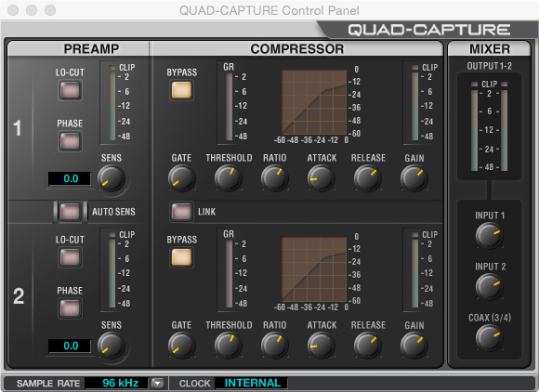Click channel 1 preamp level meter
Image resolution: width=539 pixels, height=392 pixels.
[112, 103]
